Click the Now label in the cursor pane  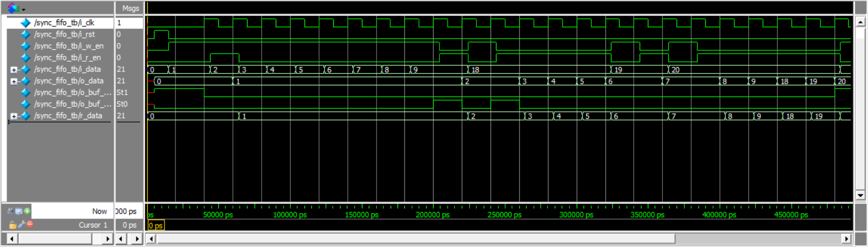click(x=99, y=211)
